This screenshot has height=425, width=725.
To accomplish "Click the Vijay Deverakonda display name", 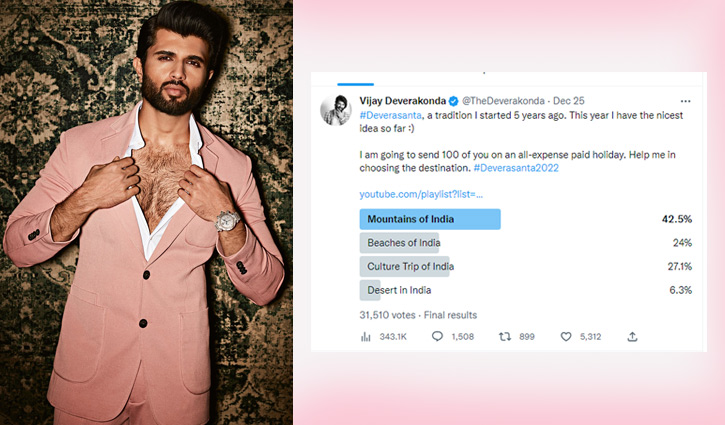I will click(x=401, y=102).
